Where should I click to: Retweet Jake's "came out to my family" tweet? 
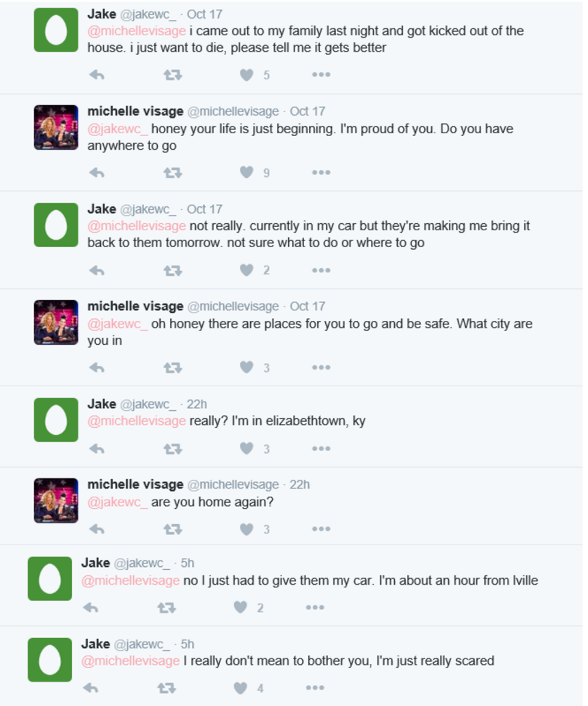point(173,75)
